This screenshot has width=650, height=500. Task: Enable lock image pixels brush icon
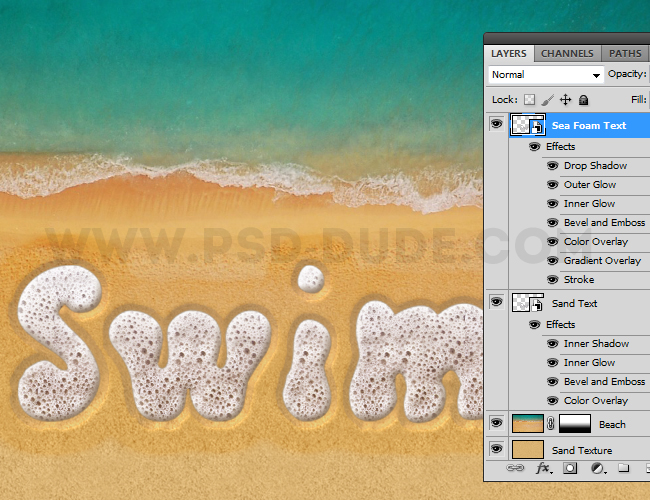pyautogui.click(x=547, y=100)
